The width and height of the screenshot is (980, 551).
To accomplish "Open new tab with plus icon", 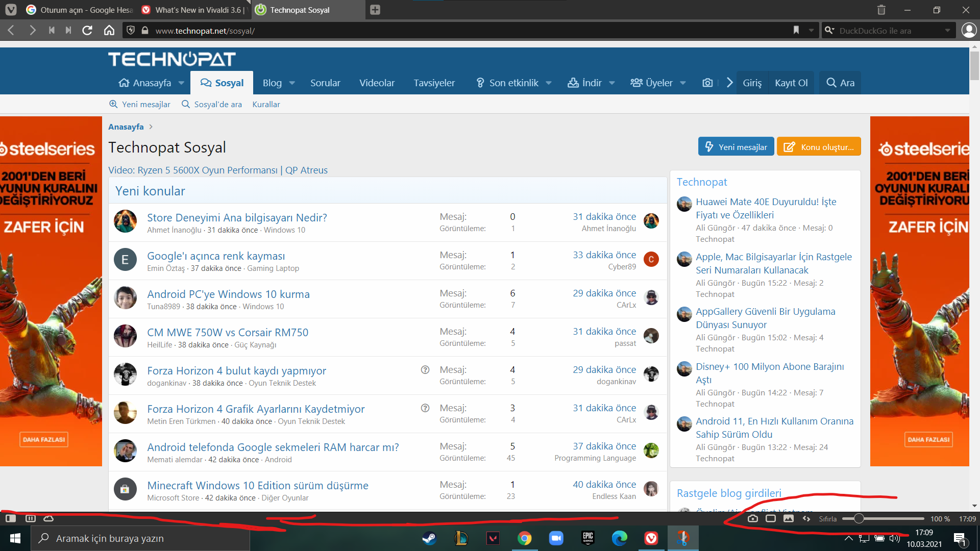I will [x=375, y=10].
